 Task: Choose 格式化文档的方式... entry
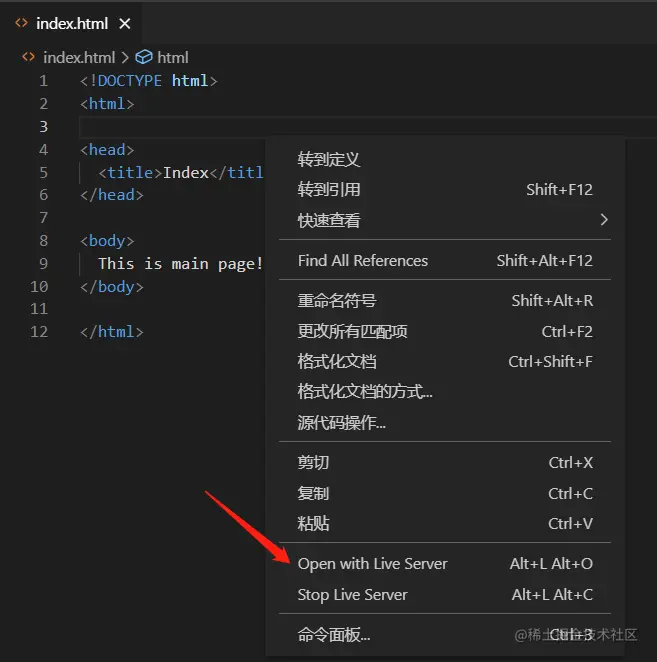(445, 391)
